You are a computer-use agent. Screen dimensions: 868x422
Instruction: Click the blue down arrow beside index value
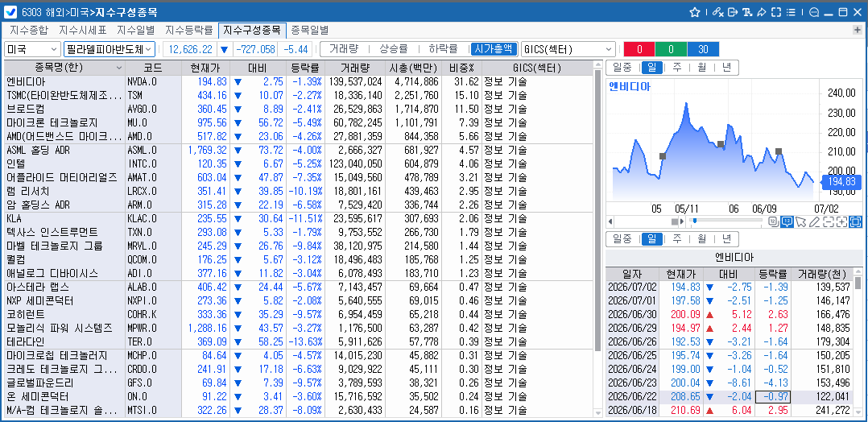point(224,49)
